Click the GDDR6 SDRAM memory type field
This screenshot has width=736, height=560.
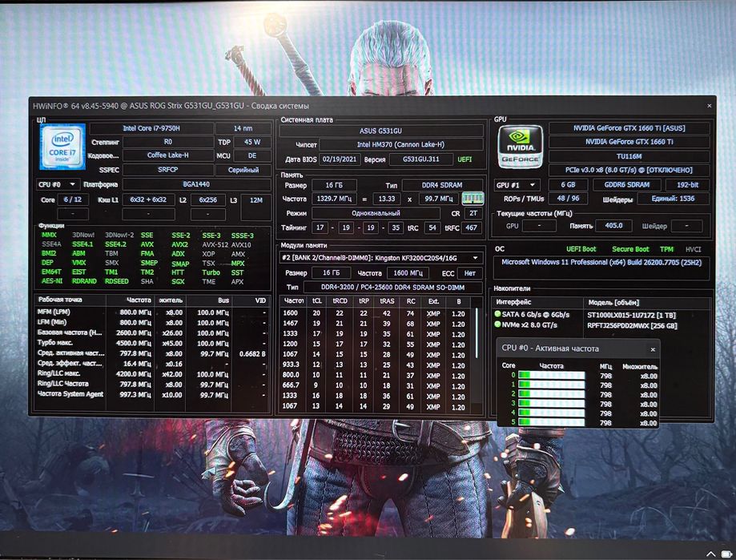coord(626,185)
